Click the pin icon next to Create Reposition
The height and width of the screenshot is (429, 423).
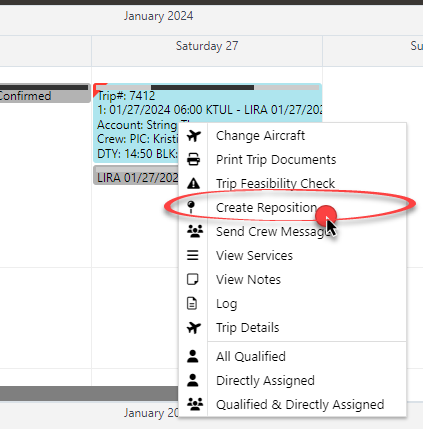[191, 207]
